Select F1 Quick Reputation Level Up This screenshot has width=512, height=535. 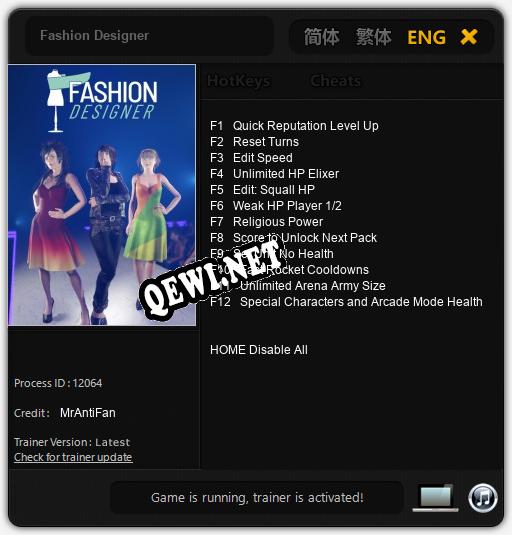[x=294, y=126]
